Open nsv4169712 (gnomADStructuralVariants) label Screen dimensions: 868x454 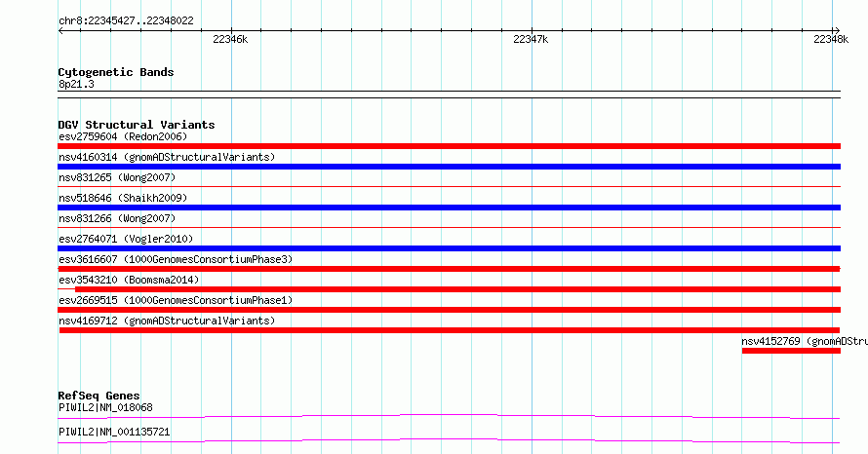pyautogui.click(x=167, y=321)
